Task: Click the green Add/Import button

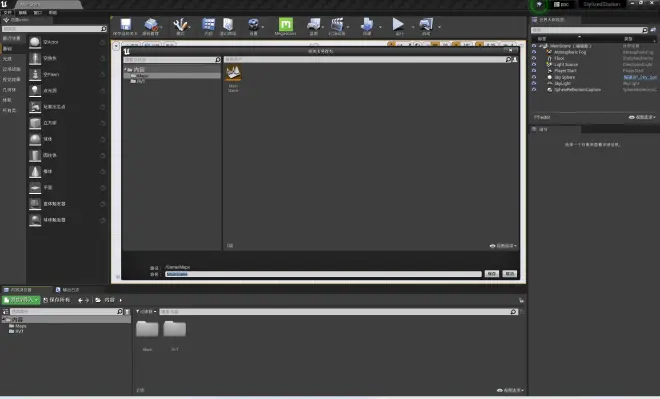Action: coord(21,300)
